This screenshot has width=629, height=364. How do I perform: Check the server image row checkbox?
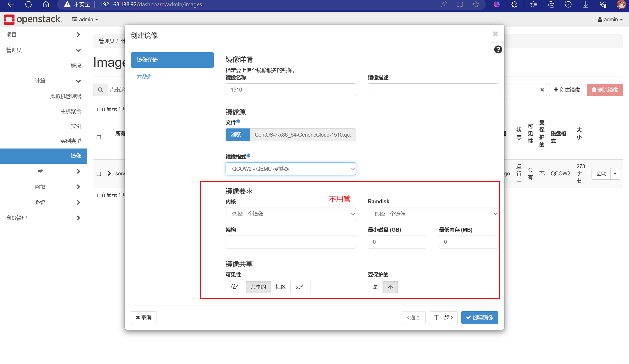(99, 174)
